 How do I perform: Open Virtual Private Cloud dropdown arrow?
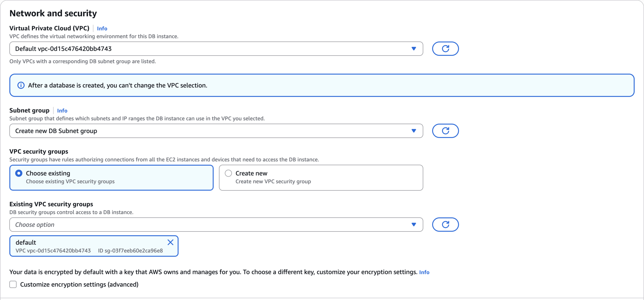(414, 49)
